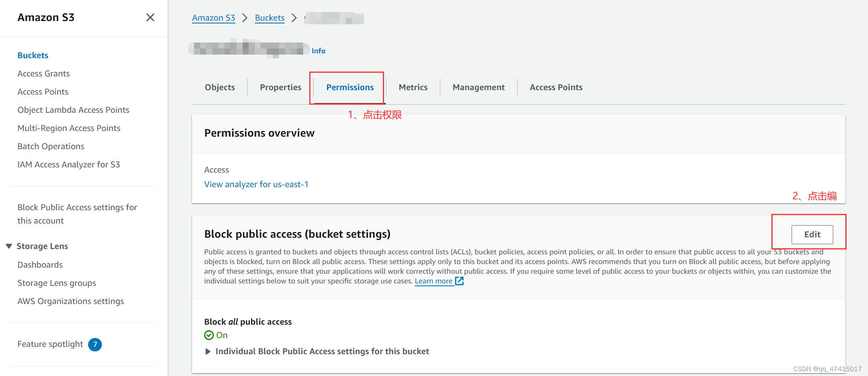Viewport: 868px width, 376px height.
Task: Open AWS Organizations settings
Action: (71, 301)
